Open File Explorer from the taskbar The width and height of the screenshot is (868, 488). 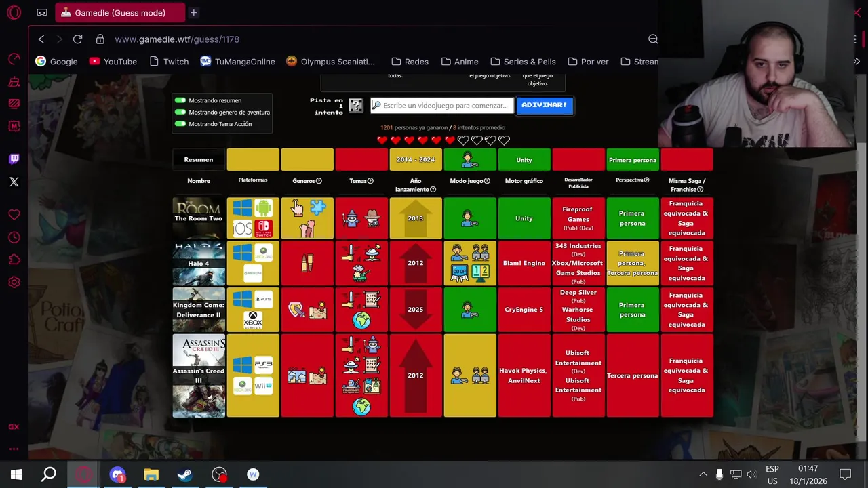151,474
